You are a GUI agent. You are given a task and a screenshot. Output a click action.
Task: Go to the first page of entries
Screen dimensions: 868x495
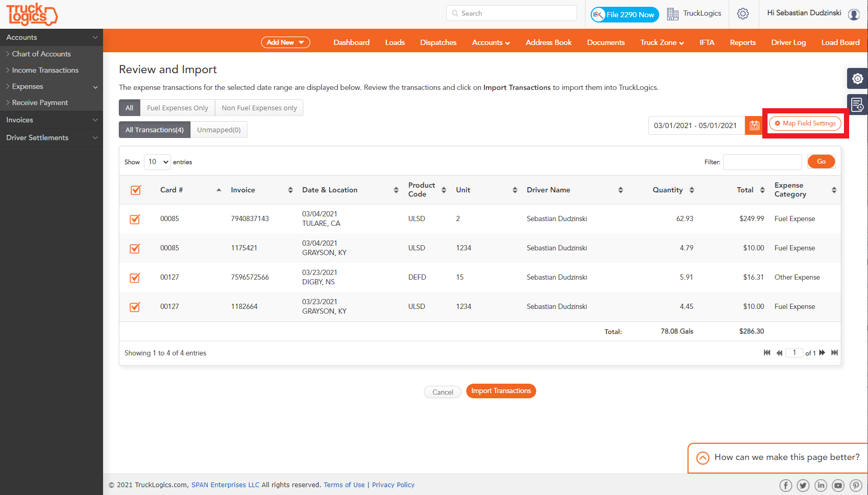click(x=767, y=353)
